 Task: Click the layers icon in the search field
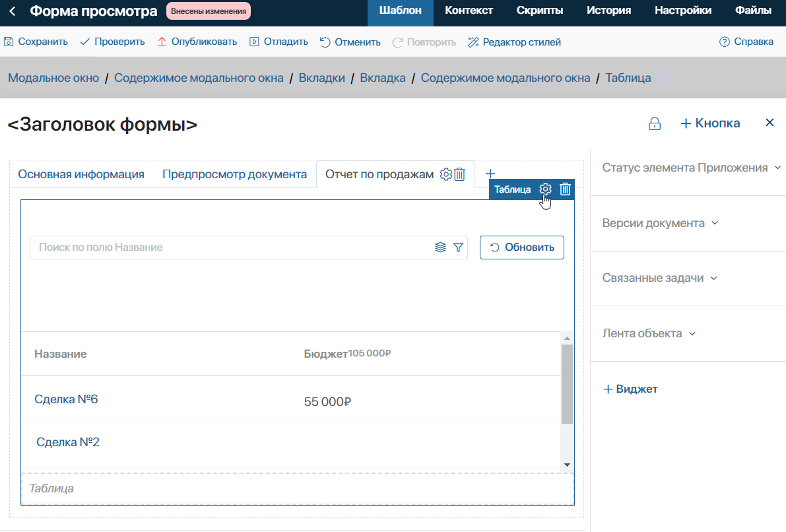[440, 248]
